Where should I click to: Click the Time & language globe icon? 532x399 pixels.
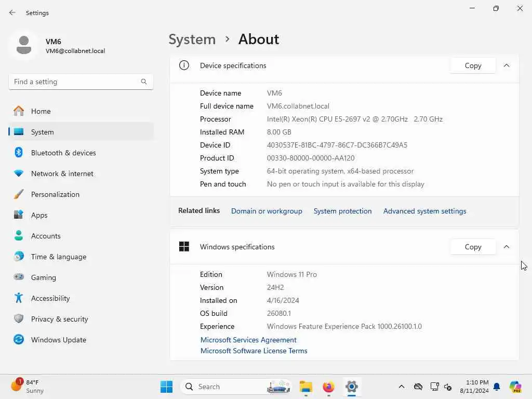(x=19, y=256)
